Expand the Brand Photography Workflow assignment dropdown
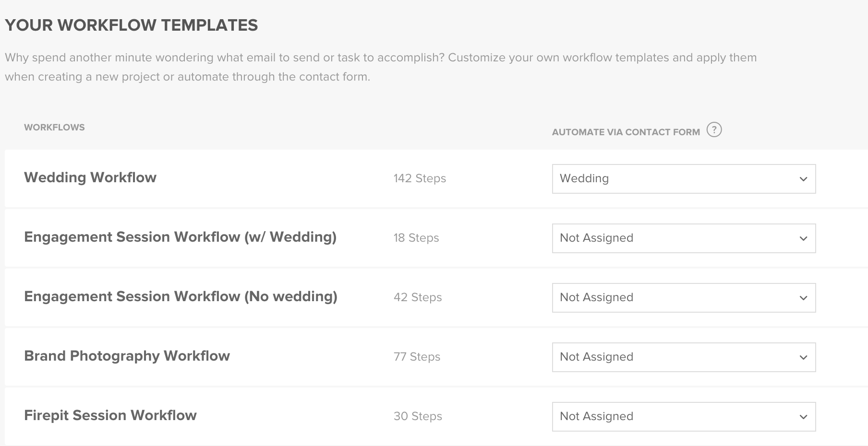Viewport: 868px width, 446px height. [x=683, y=357]
